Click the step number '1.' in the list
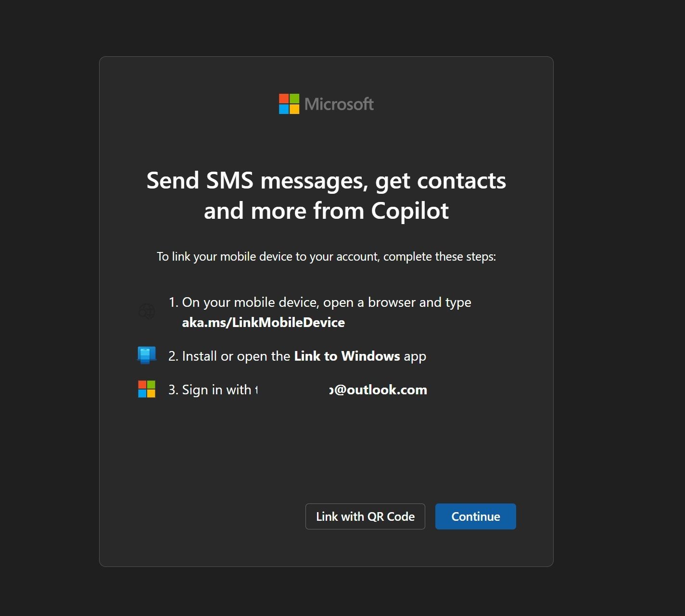The width and height of the screenshot is (685, 616). click(x=174, y=302)
